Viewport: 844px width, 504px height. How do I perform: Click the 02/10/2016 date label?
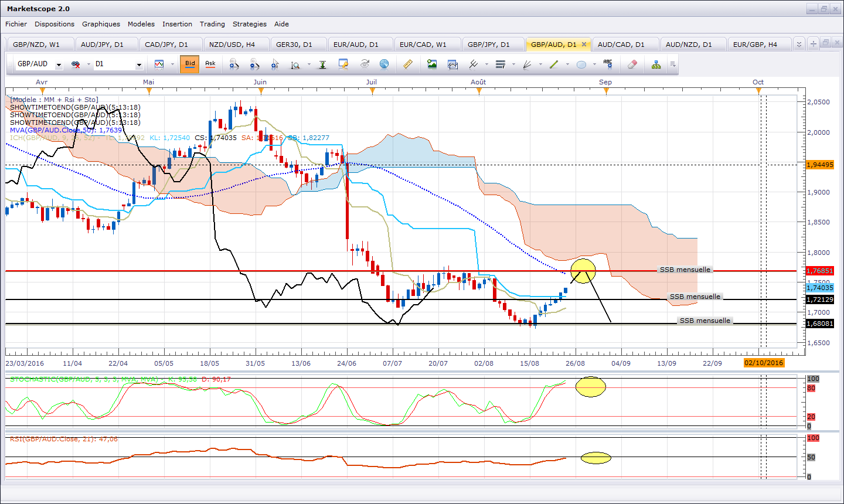[x=764, y=363]
